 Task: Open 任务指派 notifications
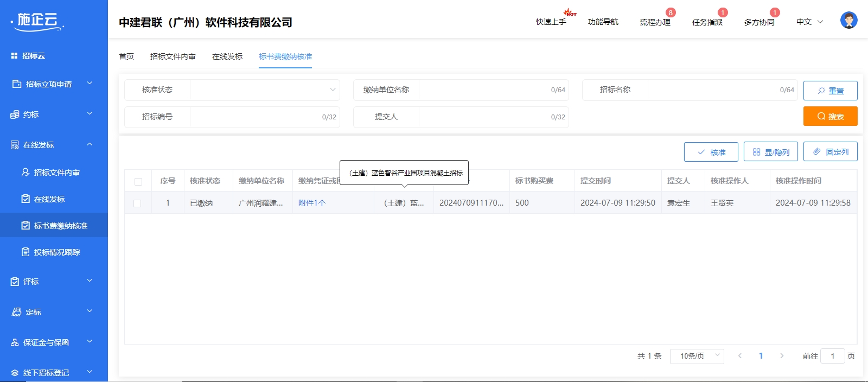(707, 22)
